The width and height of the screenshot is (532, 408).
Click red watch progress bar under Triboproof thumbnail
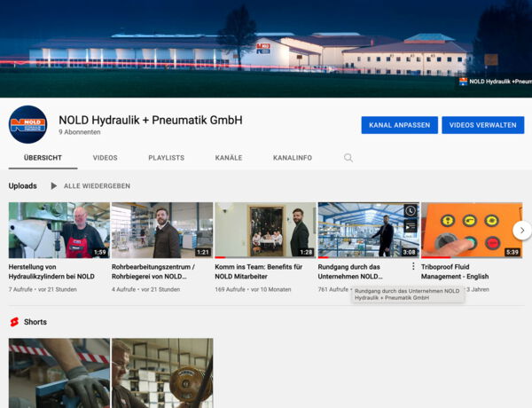coord(435,257)
